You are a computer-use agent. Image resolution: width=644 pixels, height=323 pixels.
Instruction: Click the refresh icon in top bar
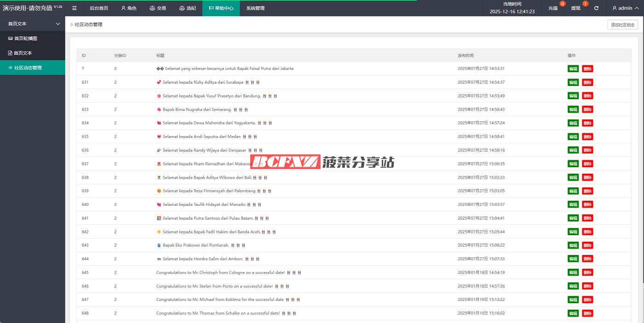[x=596, y=8]
